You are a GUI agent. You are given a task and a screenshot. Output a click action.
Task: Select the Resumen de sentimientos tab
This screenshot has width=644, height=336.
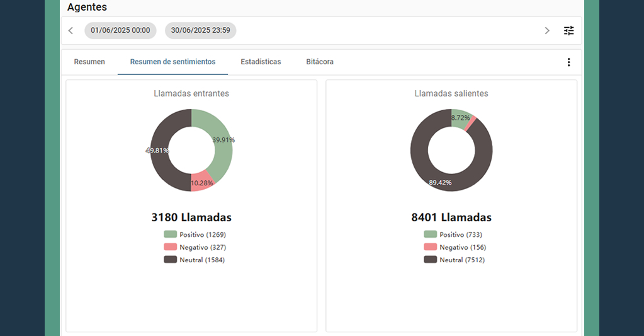[x=172, y=62]
